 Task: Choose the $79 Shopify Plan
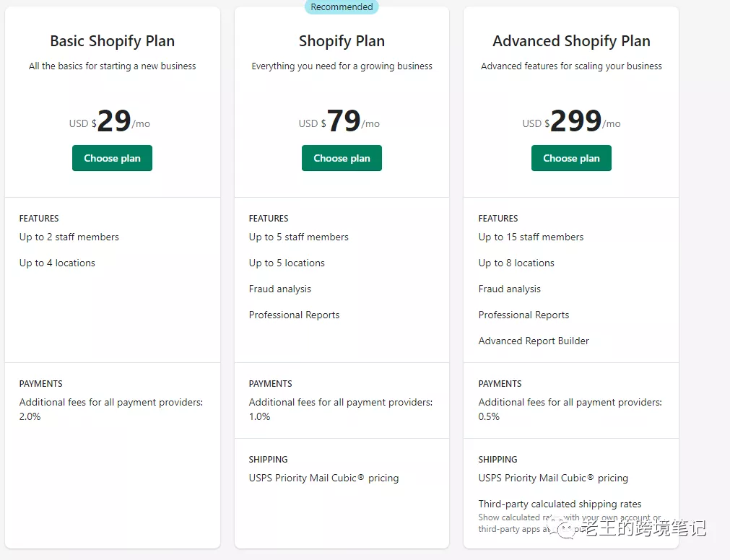[342, 158]
